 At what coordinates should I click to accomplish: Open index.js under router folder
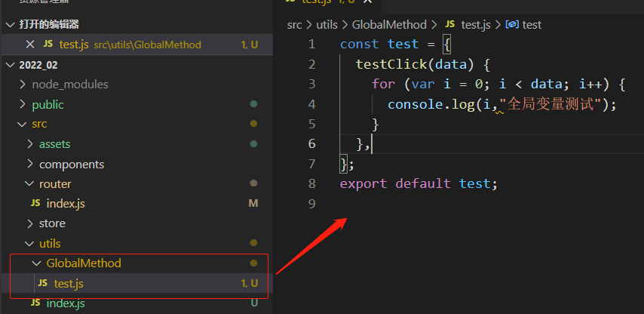point(64,203)
